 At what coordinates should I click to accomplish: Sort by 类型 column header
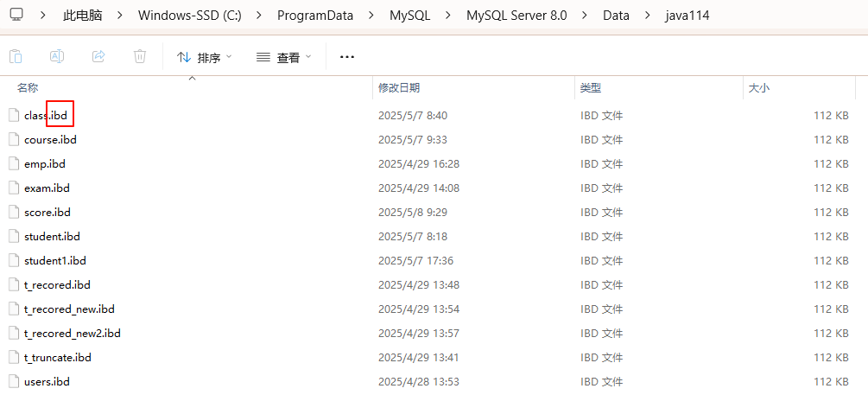[x=591, y=87]
